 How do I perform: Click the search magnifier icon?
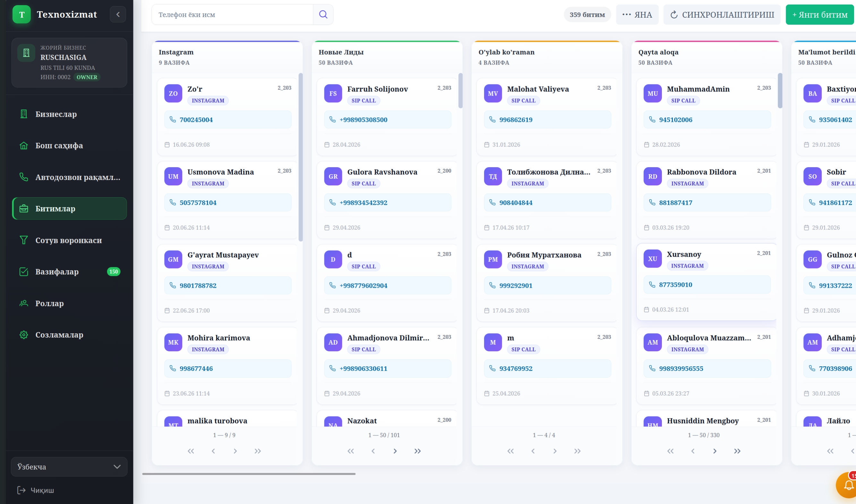click(323, 14)
